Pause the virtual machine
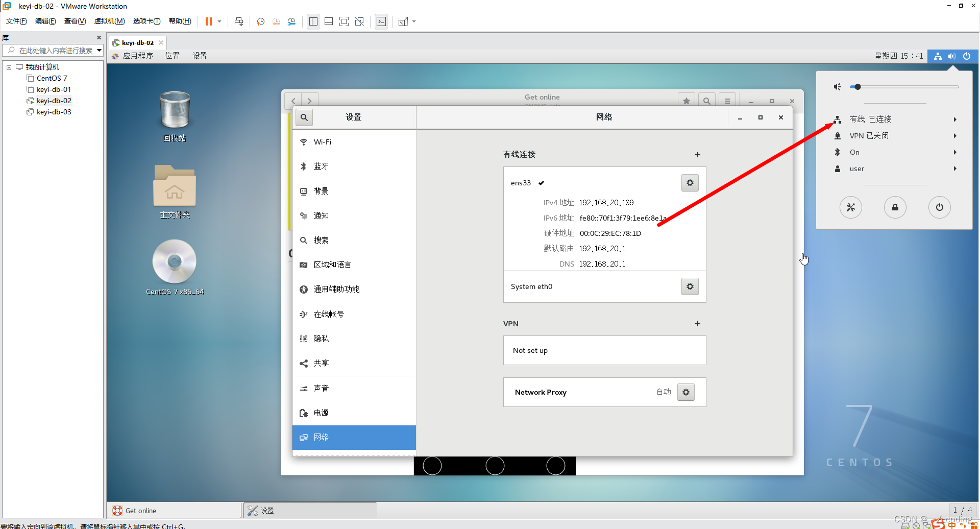Viewport: 980px width, 529px height. [209, 21]
